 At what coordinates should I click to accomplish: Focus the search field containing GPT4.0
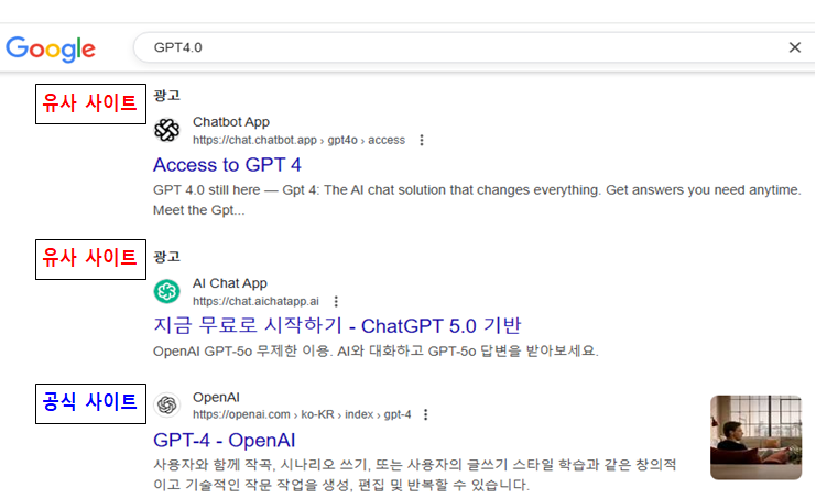[x=440, y=48]
